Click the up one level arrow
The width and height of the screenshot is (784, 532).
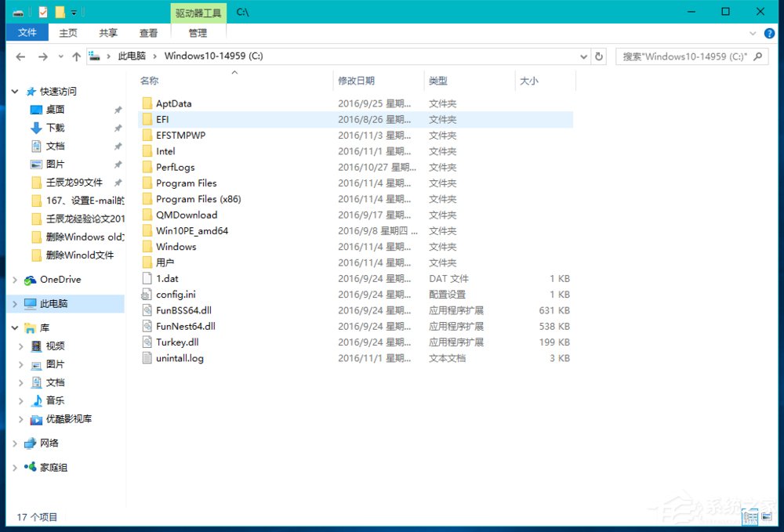coord(74,56)
